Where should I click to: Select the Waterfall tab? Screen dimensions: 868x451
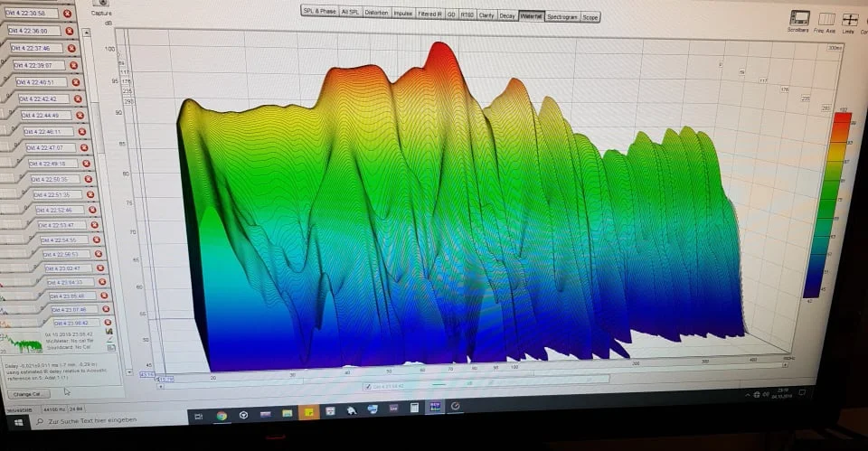point(532,16)
